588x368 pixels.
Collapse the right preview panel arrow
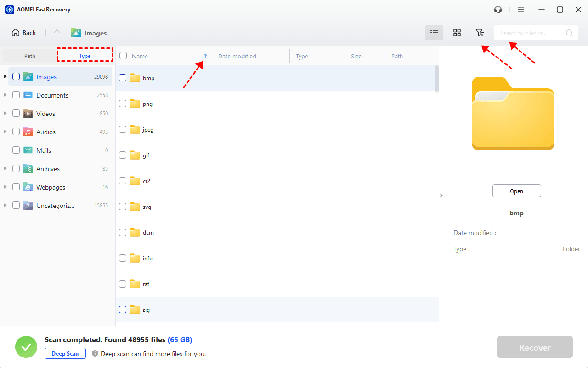(441, 195)
